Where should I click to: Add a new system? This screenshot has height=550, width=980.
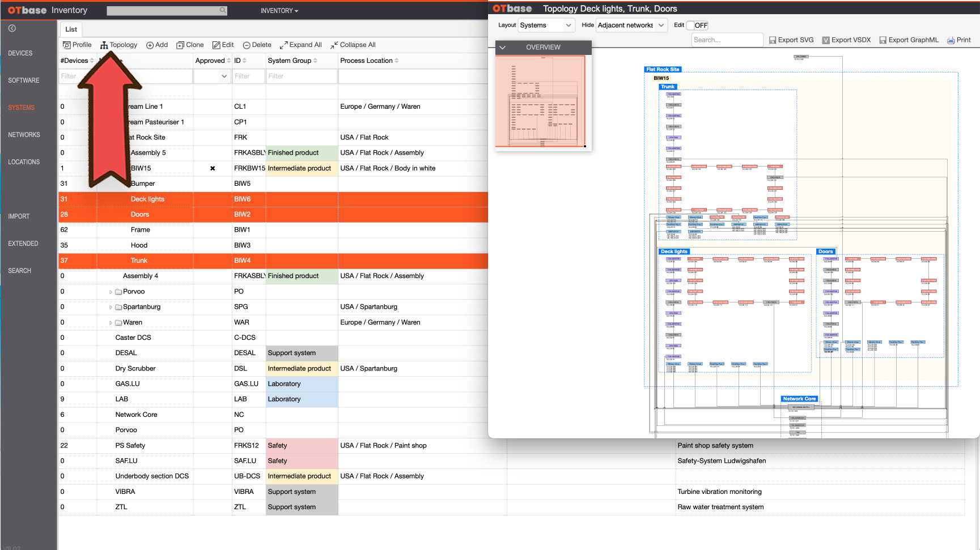pos(157,45)
